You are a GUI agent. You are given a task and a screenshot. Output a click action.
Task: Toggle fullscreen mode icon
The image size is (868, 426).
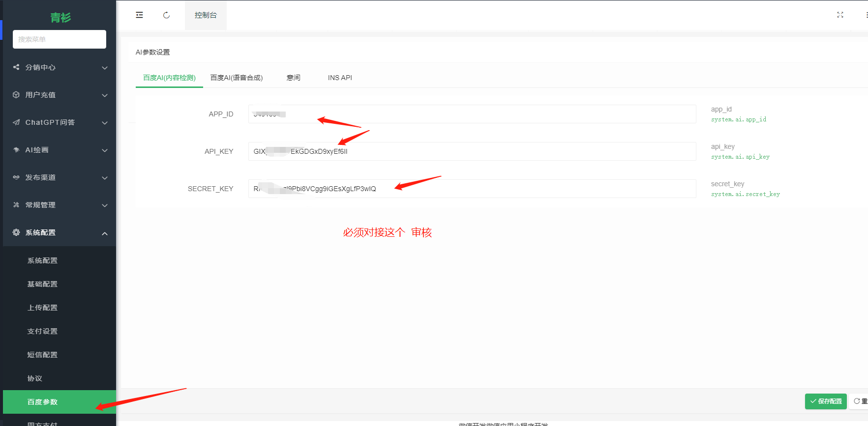(x=840, y=15)
